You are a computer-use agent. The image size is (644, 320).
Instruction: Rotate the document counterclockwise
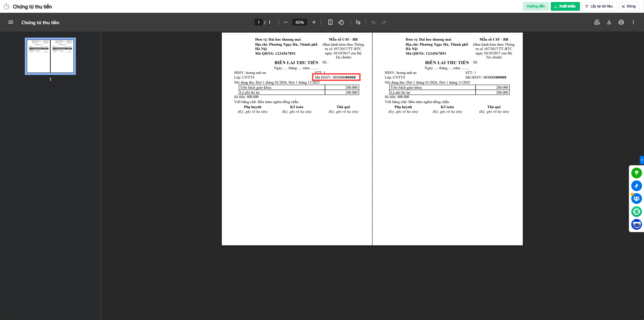[341, 22]
